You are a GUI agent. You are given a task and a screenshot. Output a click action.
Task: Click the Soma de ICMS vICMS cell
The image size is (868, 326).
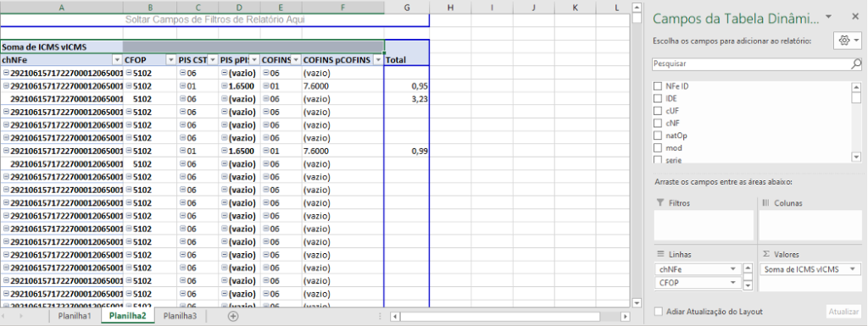(61, 47)
